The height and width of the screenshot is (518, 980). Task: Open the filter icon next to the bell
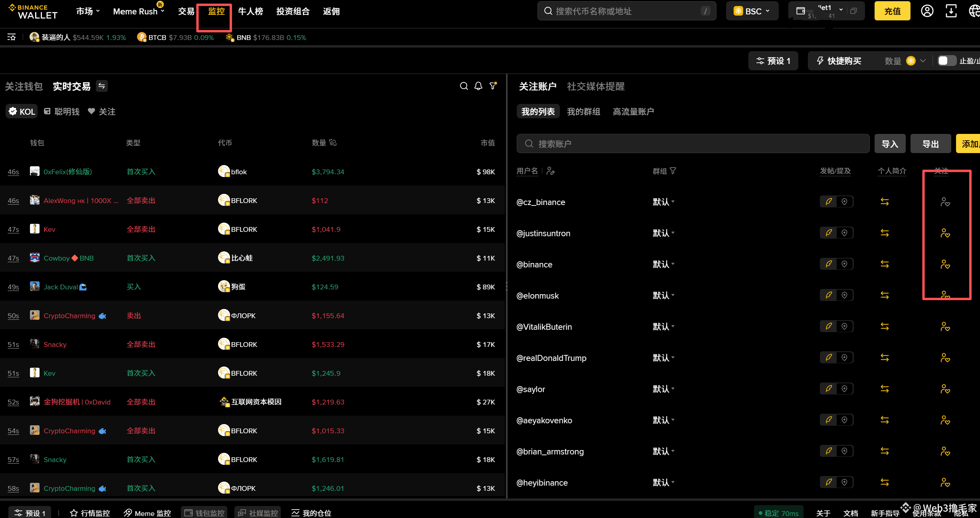493,86
